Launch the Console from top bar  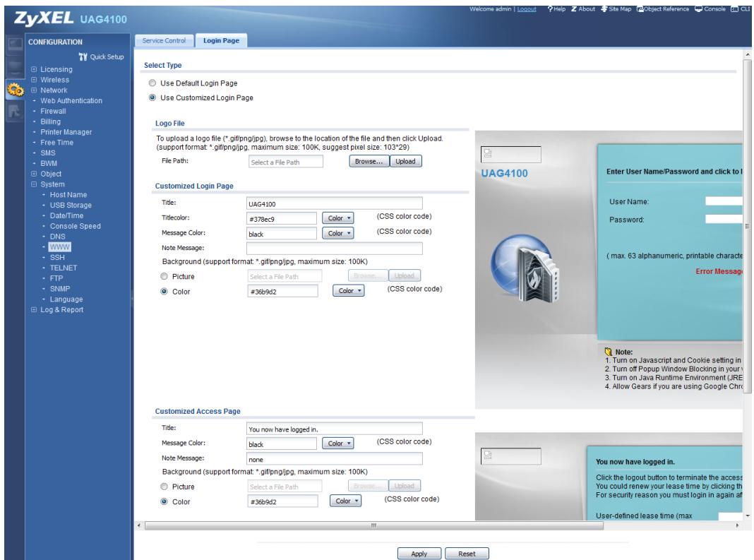coord(710,9)
